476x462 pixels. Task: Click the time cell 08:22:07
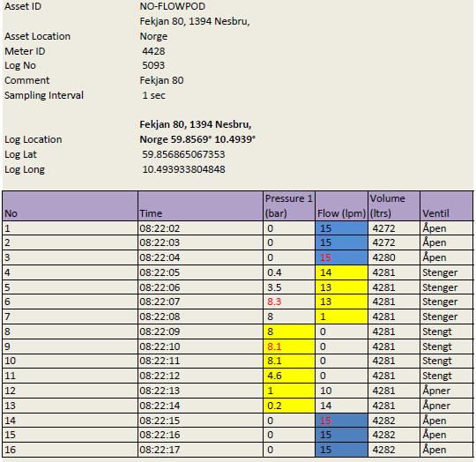click(x=200, y=302)
